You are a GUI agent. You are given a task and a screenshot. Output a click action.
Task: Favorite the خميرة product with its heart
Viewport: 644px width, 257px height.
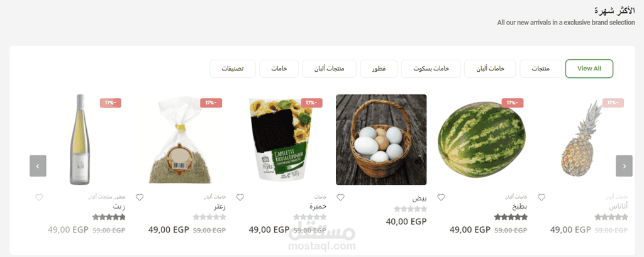pyautogui.click(x=240, y=197)
